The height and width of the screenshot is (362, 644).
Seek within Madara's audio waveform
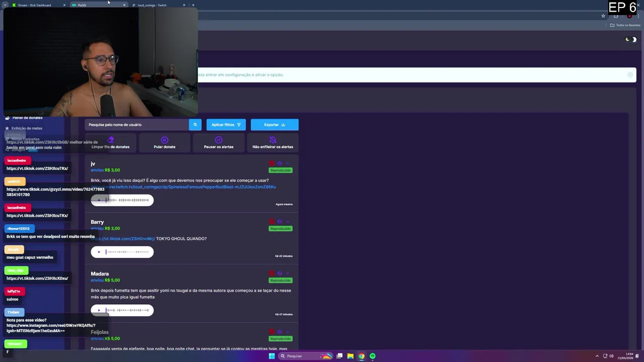127,310
